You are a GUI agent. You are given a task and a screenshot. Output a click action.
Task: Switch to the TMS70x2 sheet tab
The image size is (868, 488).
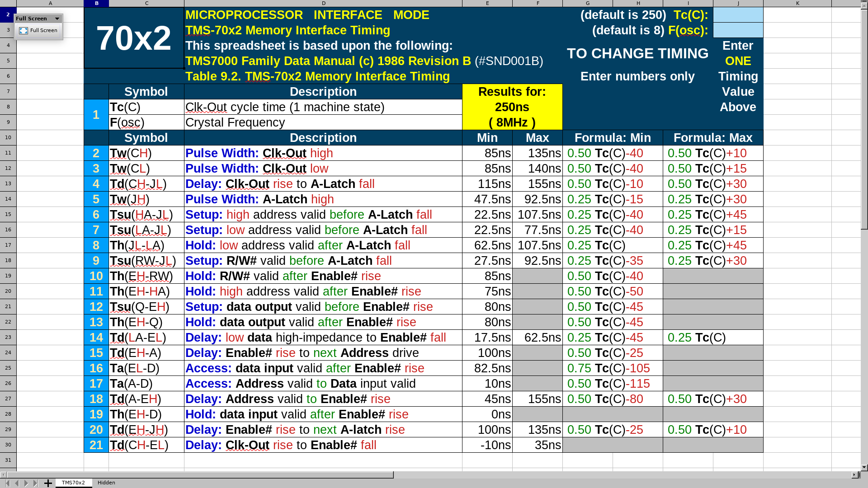click(73, 483)
